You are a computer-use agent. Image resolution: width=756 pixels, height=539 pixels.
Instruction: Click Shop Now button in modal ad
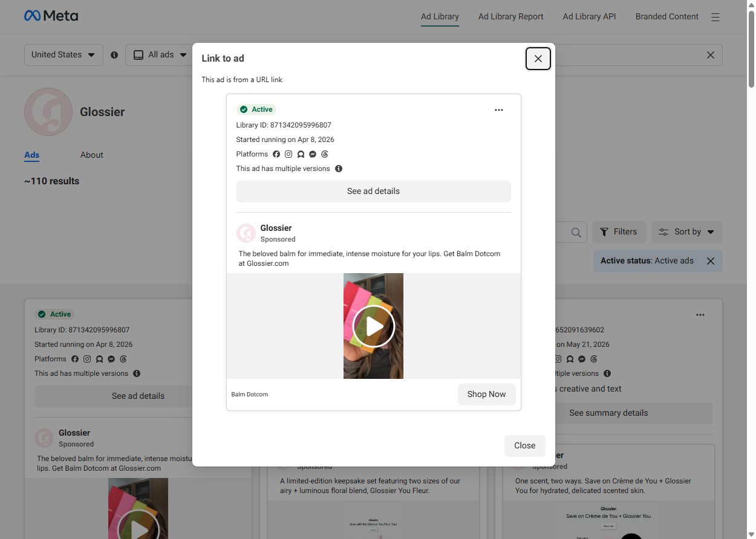pyautogui.click(x=486, y=394)
